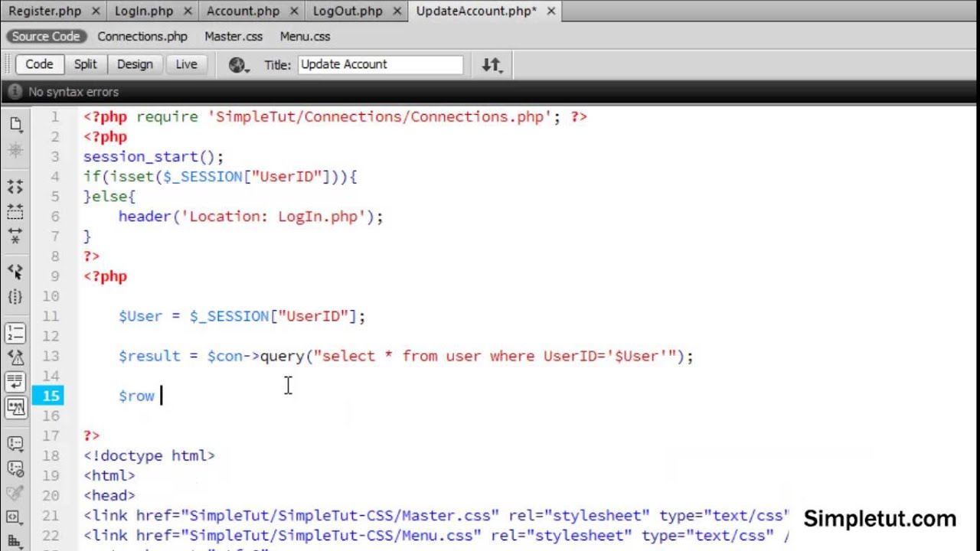Toggle the Word Wrap icon

15,382
